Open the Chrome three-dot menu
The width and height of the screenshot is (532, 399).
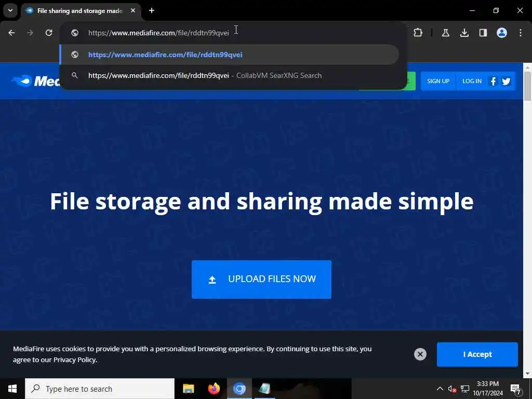[521, 33]
